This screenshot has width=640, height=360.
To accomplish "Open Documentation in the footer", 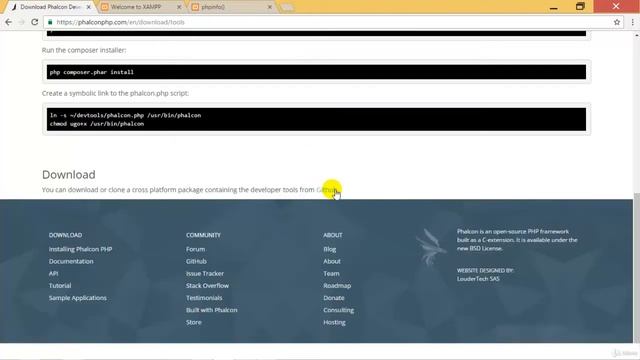I will click(71, 261).
